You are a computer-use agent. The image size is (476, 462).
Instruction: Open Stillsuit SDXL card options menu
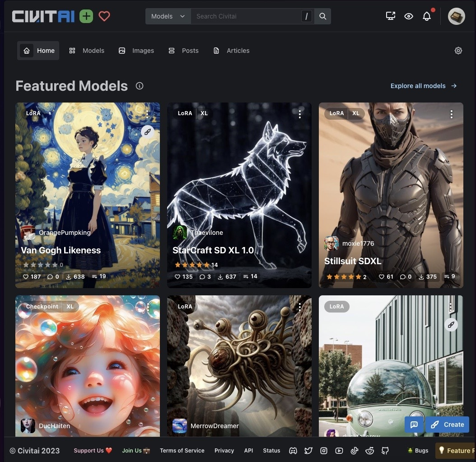coord(452,114)
